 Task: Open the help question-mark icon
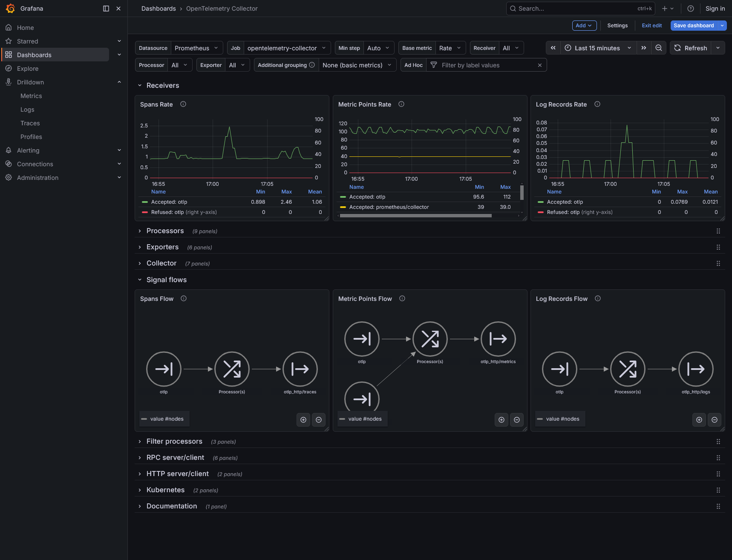691,9
